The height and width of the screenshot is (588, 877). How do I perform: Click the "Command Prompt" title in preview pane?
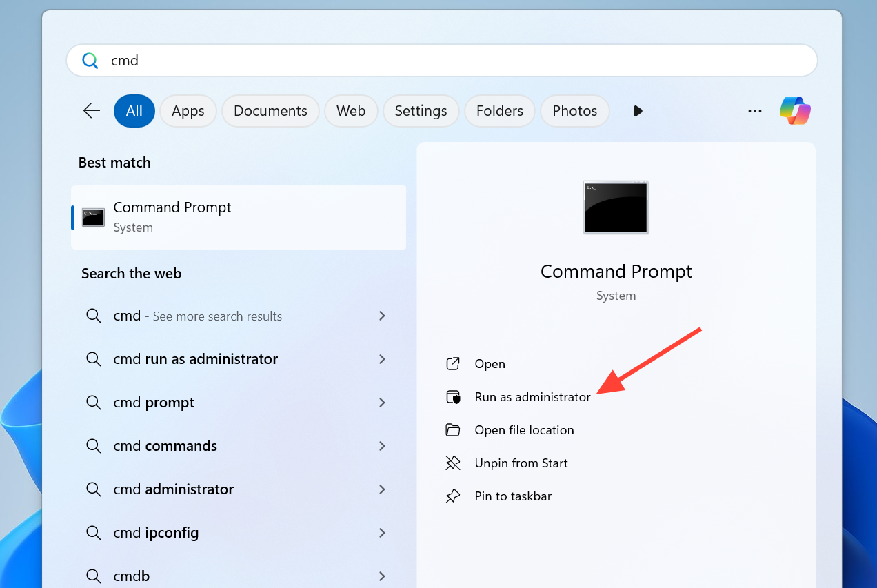pos(616,272)
